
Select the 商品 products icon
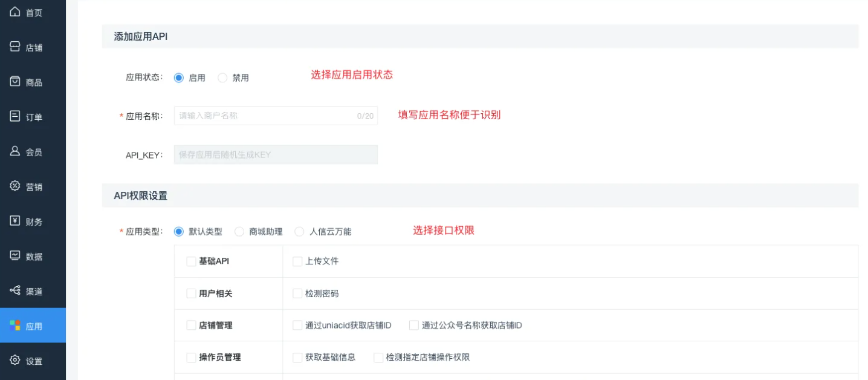click(x=15, y=82)
